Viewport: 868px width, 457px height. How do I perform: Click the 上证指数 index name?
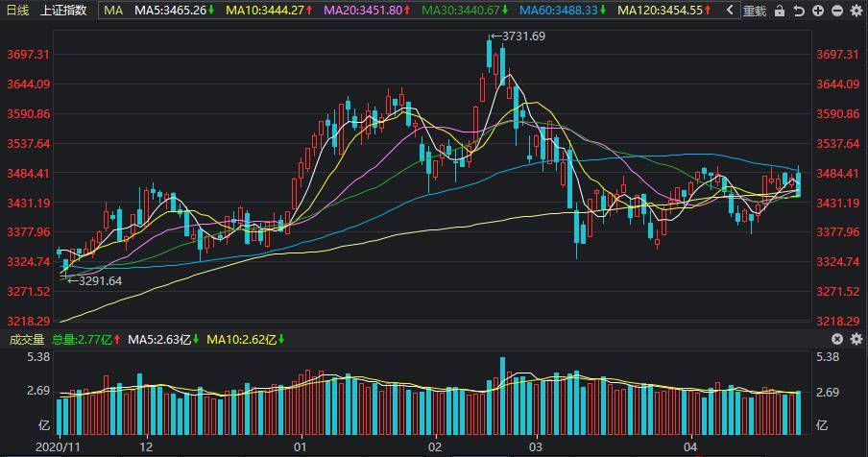pyautogui.click(x=63, y=11)
